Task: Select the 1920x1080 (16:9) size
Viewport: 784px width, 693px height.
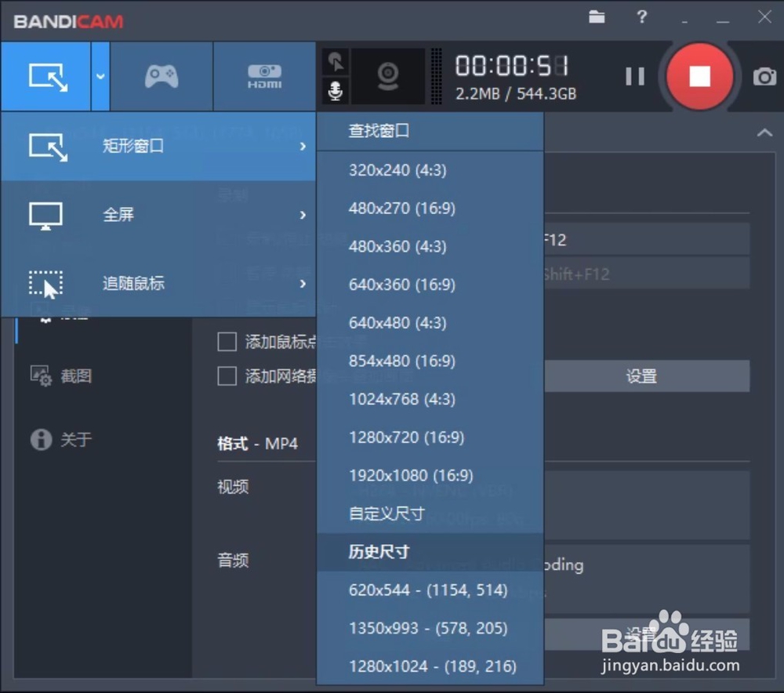Action: [430, 475]
